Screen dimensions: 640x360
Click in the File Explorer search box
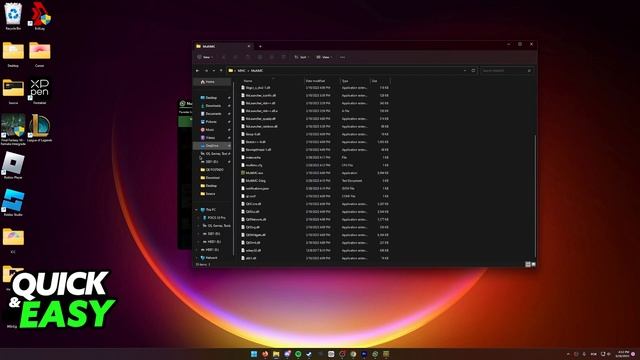[x=507, y=71]
